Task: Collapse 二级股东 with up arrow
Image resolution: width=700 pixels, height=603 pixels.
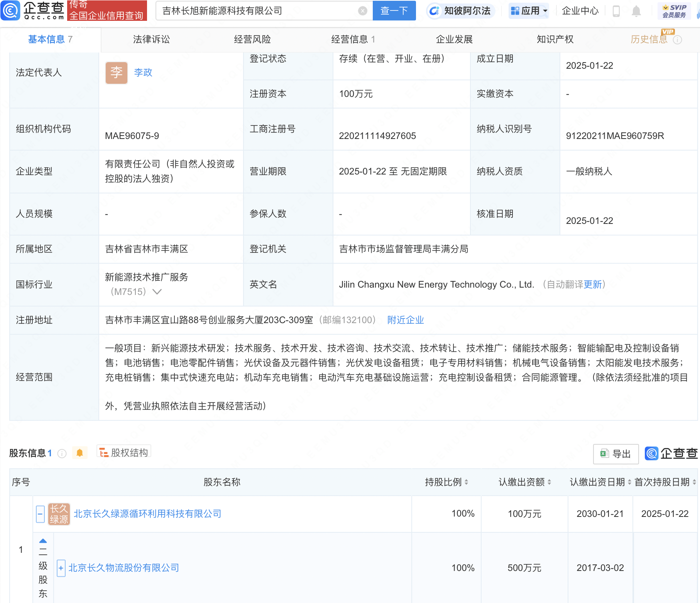Action: tap(43, 541)
